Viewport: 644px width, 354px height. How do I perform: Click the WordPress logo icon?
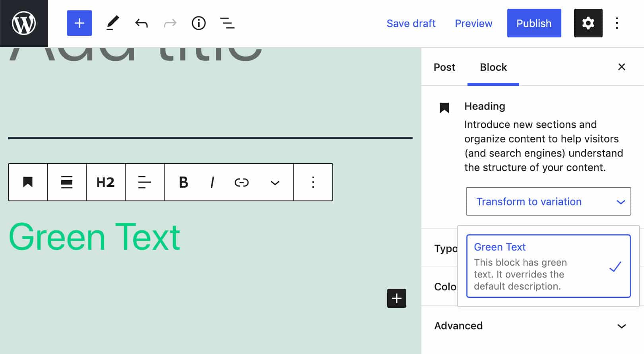tap(24, 23)
